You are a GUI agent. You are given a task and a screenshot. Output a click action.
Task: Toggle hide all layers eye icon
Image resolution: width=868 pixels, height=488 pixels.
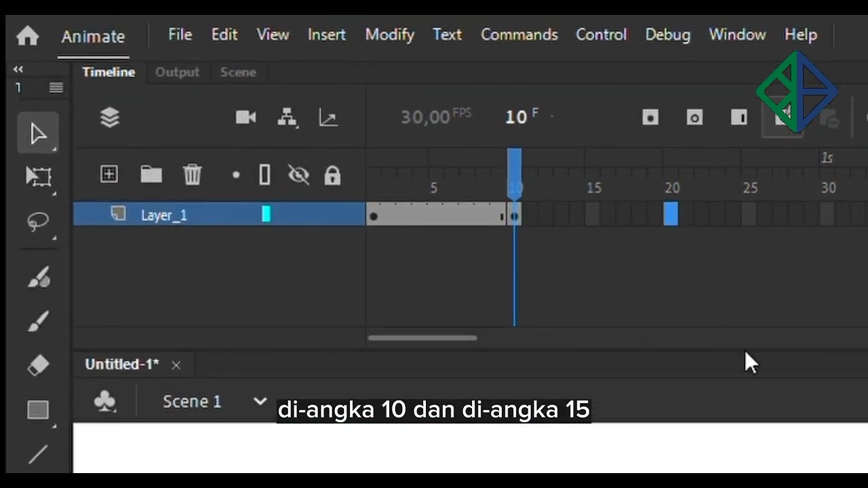(298, 176)
